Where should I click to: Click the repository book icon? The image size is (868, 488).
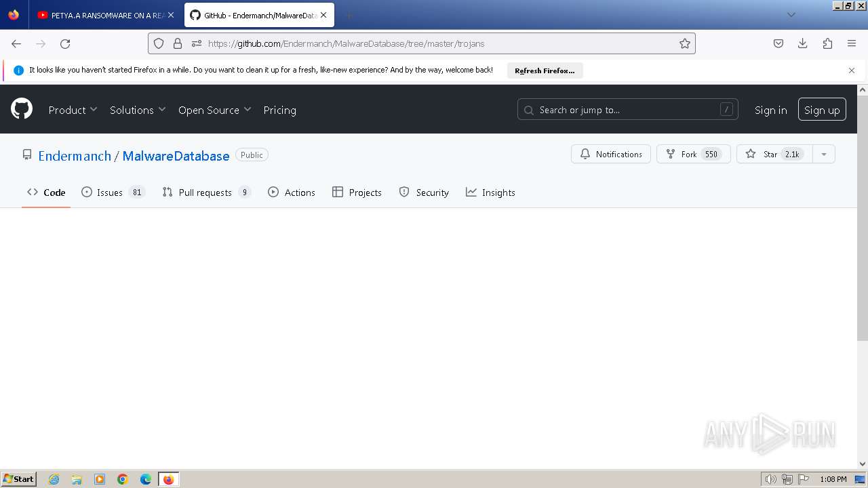(27, 155)
